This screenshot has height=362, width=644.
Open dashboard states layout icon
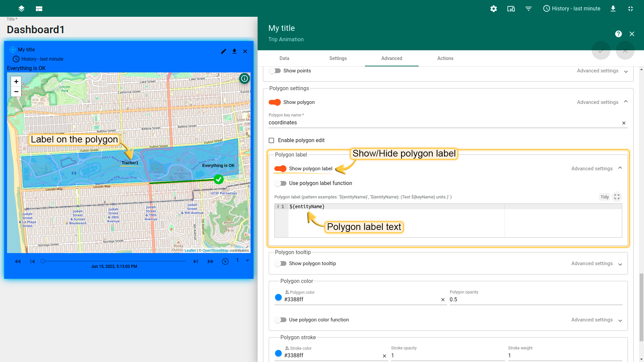[39, 9]
